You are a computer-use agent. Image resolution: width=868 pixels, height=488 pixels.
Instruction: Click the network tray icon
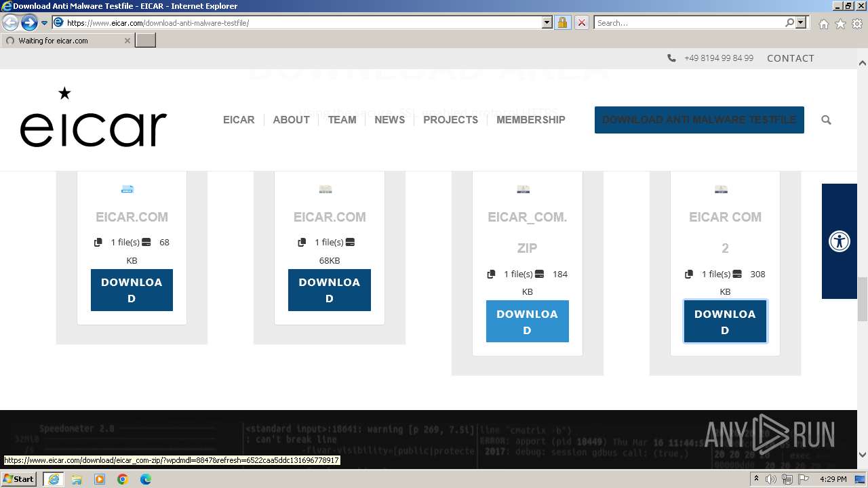tap(787, 479)
